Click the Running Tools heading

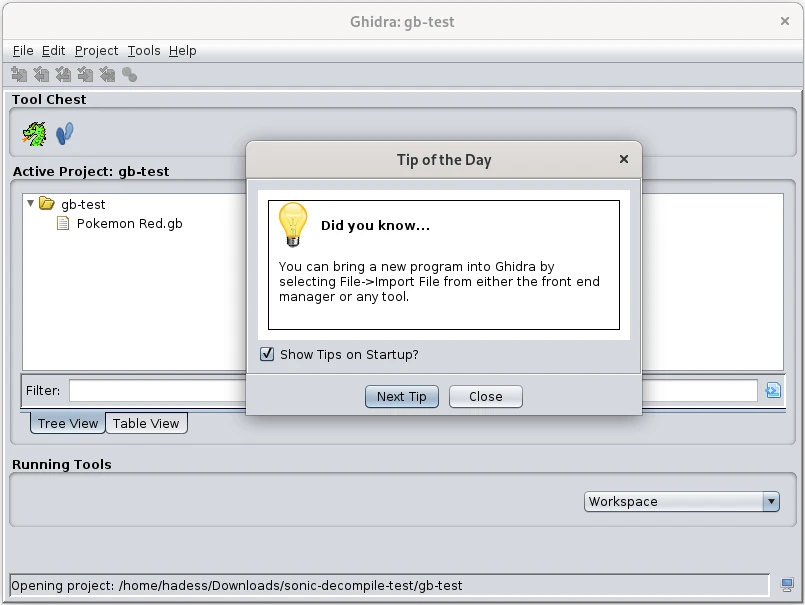point(62,464)
